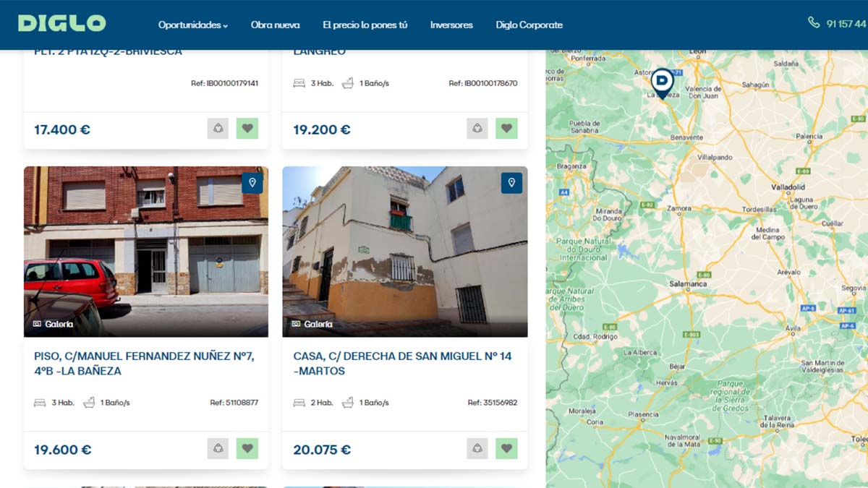Click map location icon on La Bañeza photo
This screenshot has height=488, width=868.
pyautogui.click(x=252, y=183)
